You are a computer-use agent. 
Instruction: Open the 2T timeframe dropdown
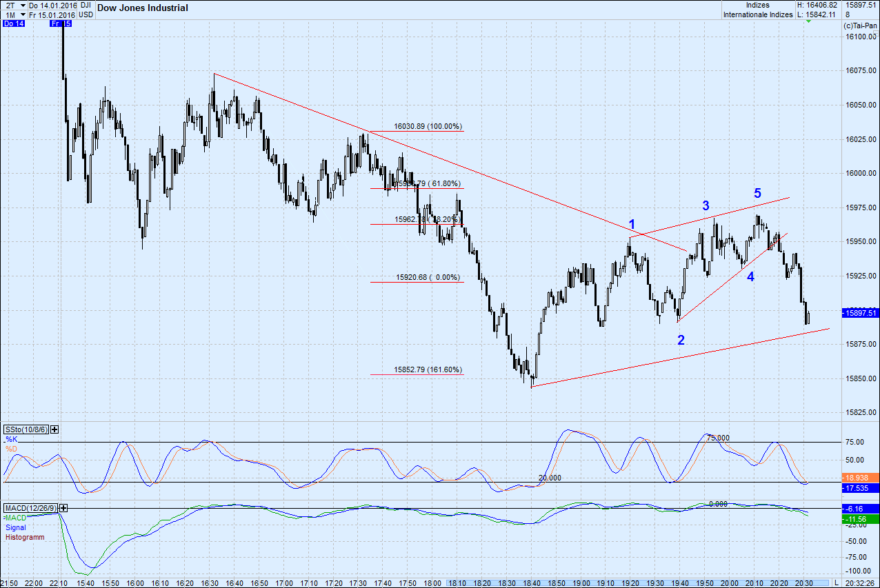click(x=23, y=4)
